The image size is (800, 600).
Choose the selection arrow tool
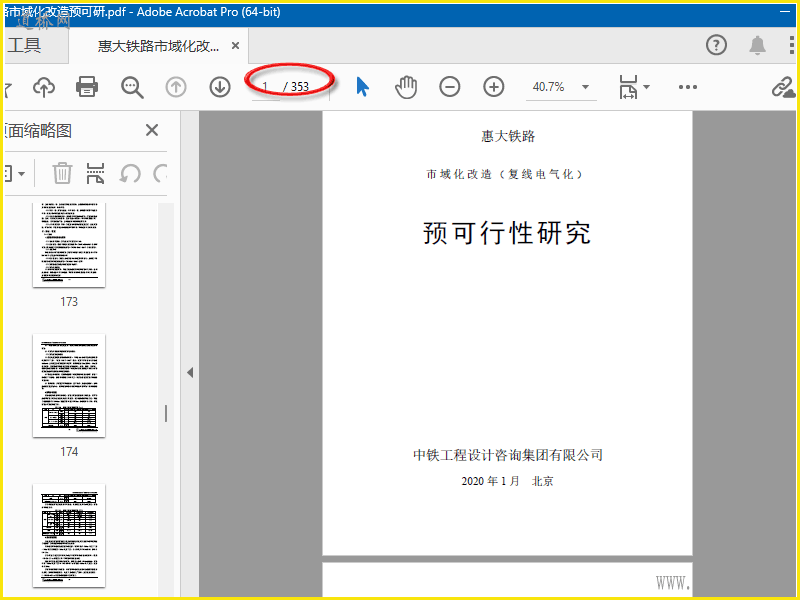coord(362,87)
